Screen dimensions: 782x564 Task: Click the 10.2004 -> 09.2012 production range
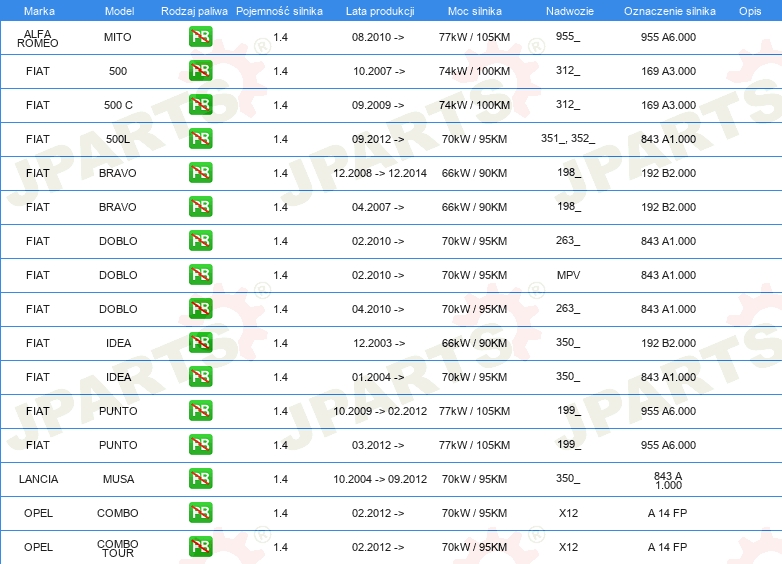click(380, 479)
